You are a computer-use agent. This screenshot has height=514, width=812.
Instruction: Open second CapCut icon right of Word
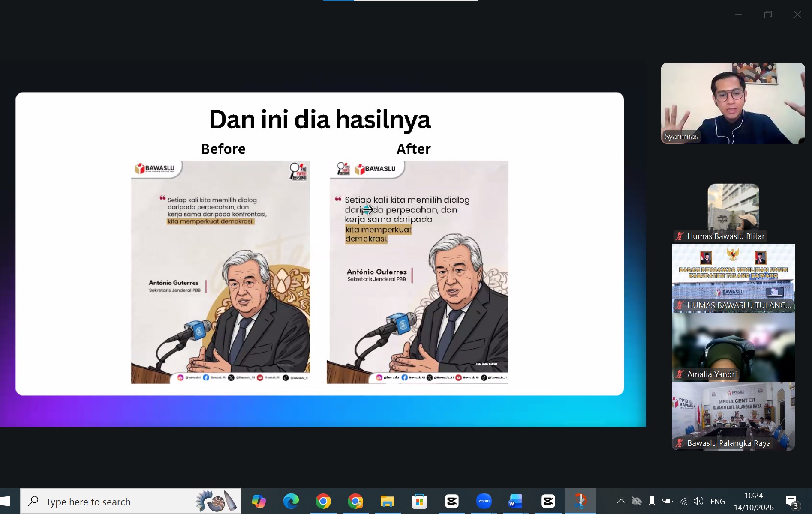pyautogui.click(x=548, y=501)
